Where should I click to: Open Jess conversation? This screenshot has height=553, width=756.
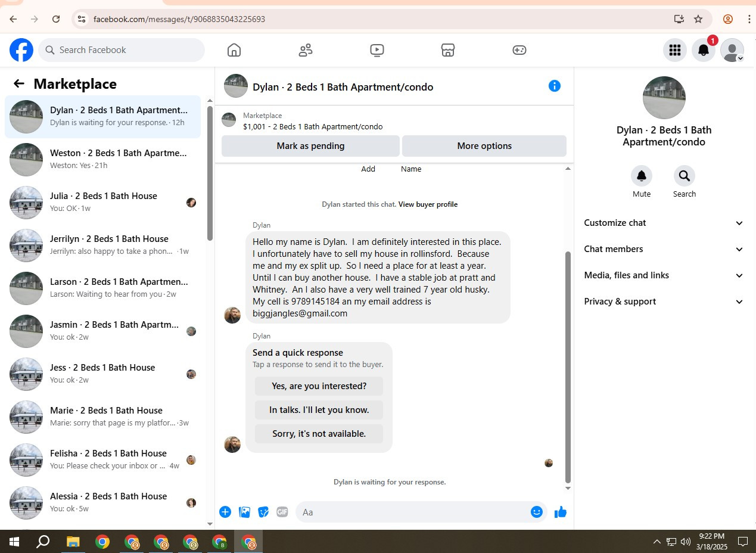coord(102,374)
